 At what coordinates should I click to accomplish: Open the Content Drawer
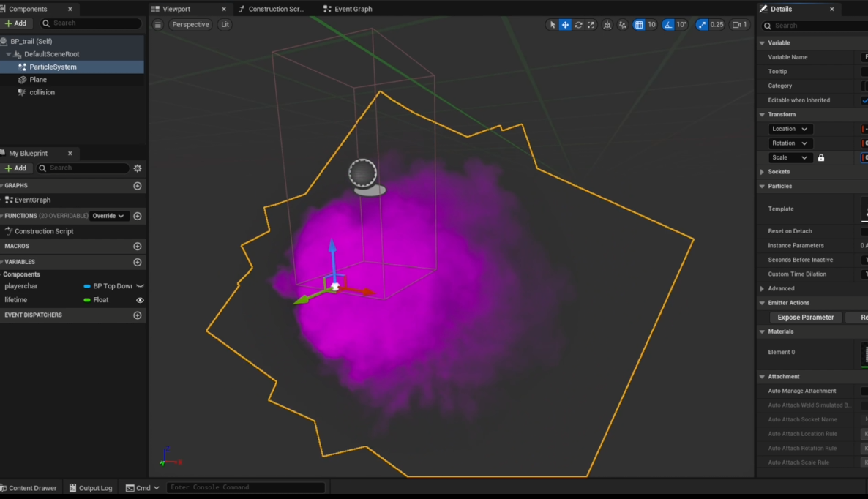point(29,488)
